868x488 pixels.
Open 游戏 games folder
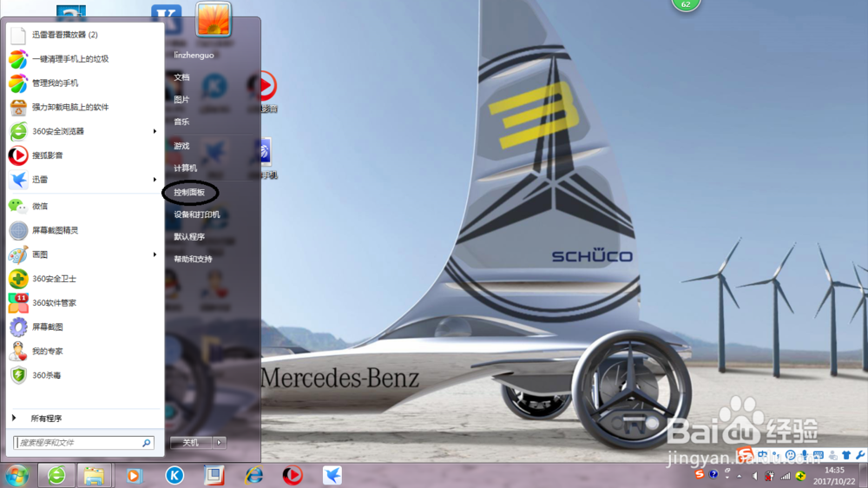(181, 146)
